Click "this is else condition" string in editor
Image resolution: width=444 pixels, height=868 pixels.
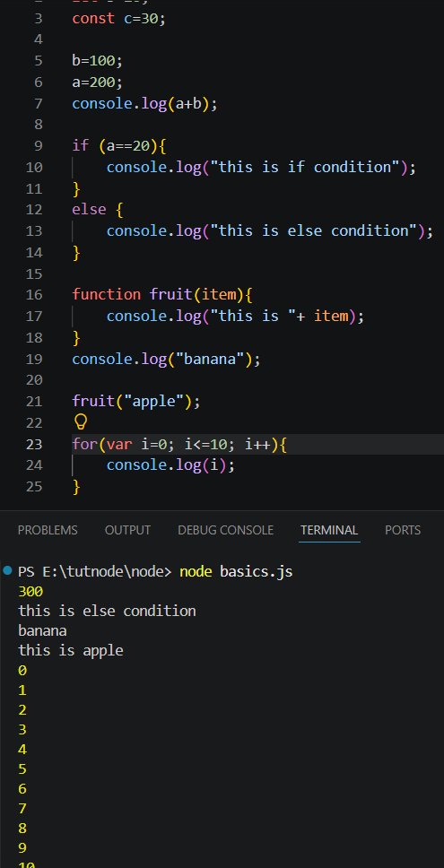point(314,230)
